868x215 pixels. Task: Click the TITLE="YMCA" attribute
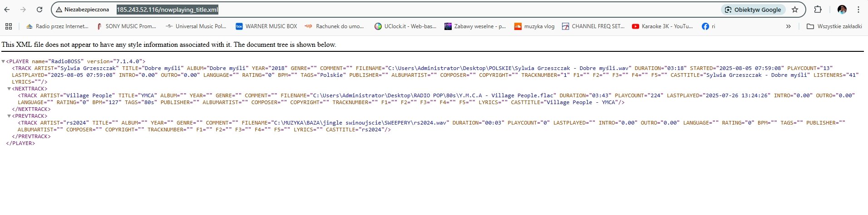point(138,95)
